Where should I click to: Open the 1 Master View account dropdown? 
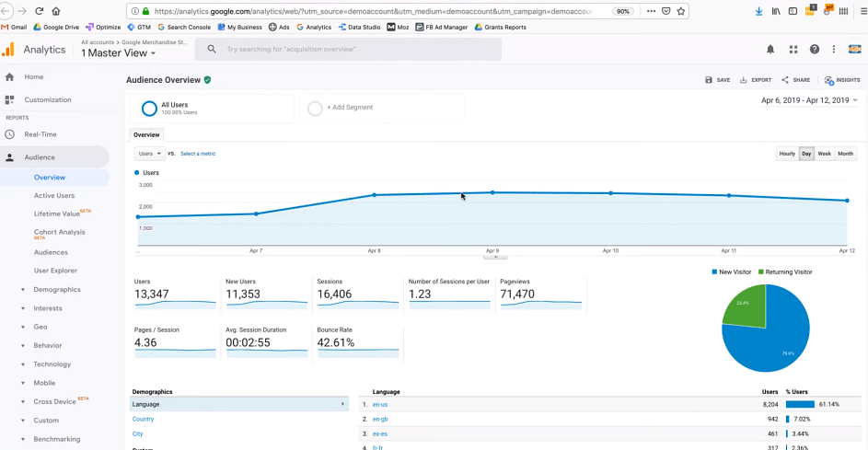[119, 53]
